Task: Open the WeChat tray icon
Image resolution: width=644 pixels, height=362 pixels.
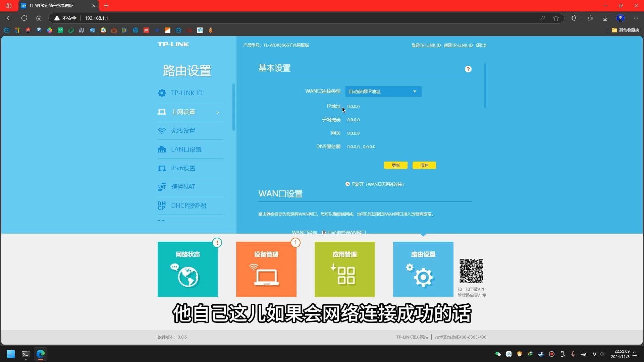Action: (x=498, y=354)
